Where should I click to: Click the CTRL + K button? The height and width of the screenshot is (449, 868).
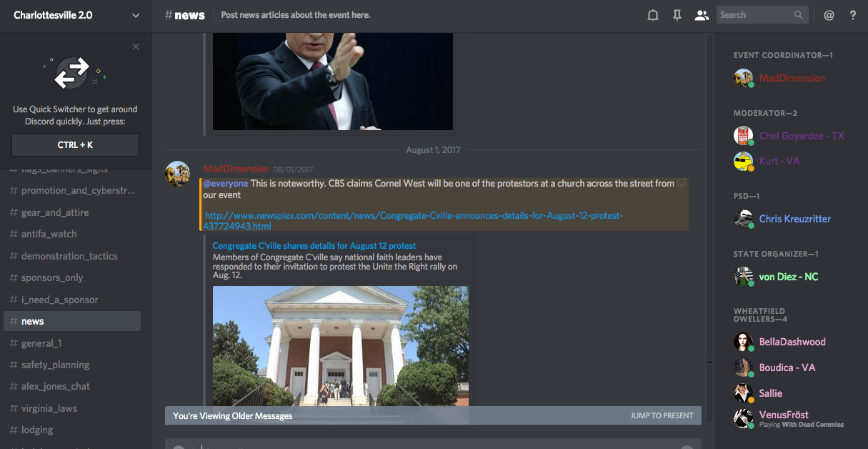(x=75, y=144)
